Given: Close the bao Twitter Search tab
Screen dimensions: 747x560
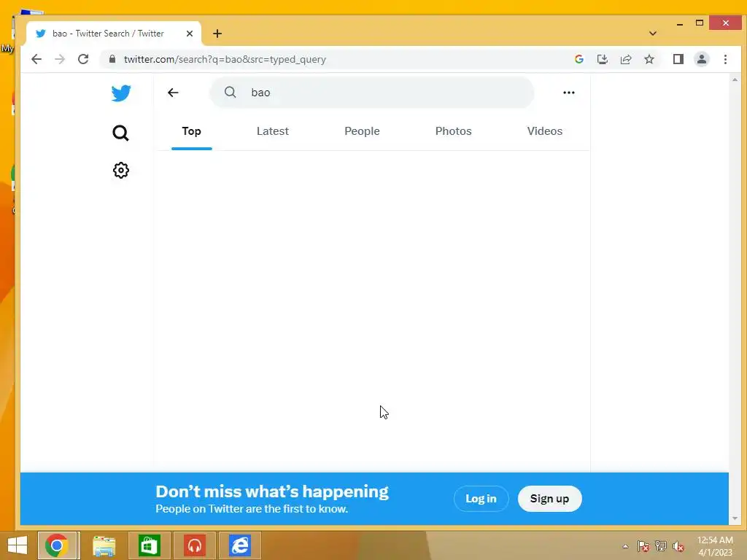Looking at the screenshot, I should pyautogui.click(x=190, y=34).
